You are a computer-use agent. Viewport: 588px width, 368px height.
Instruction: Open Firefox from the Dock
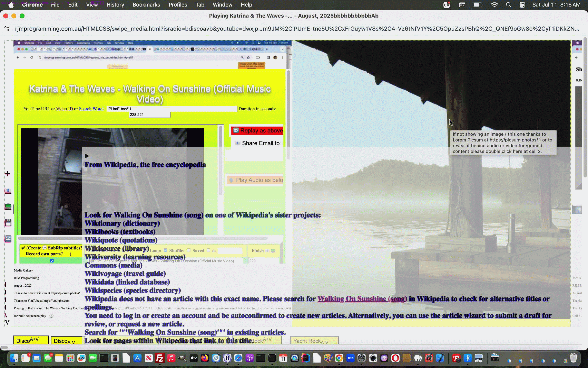[205, 358]
